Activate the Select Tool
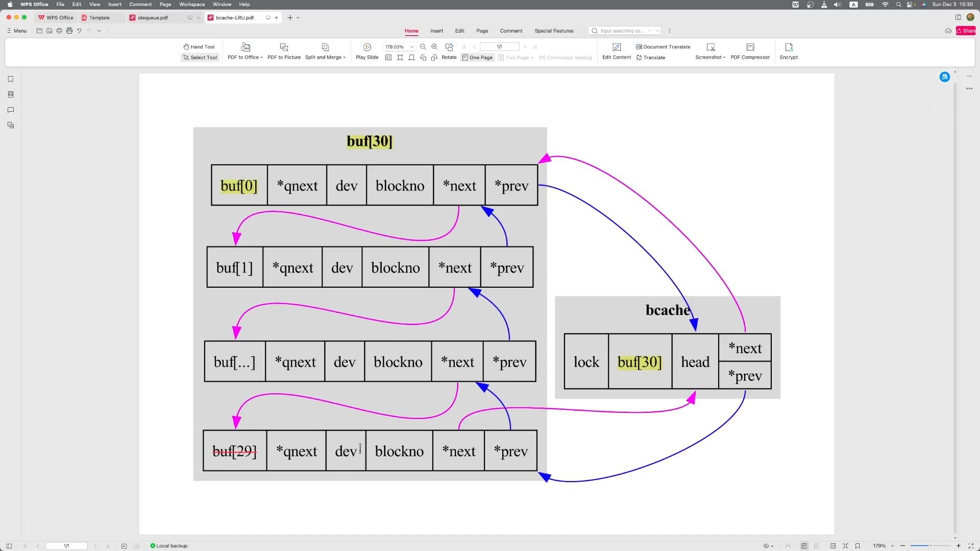This screenshot has height=551, width=980. tap(200, 58)
